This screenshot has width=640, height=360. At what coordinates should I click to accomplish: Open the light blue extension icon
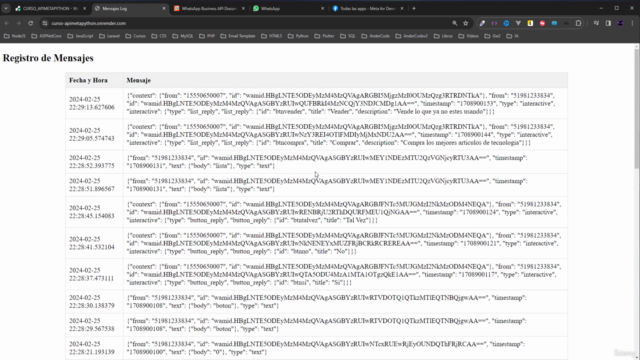coord(554,23)
